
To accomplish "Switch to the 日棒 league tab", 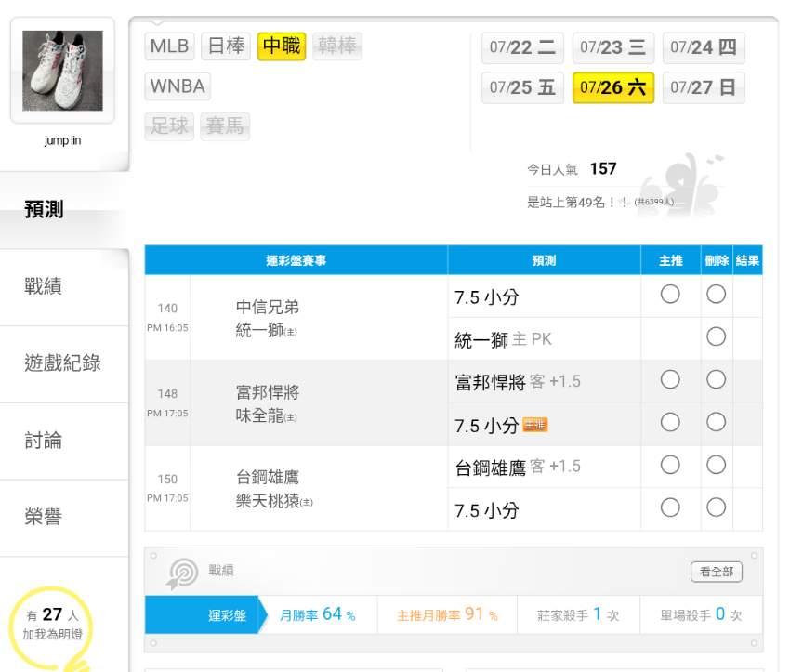I will 226,46.
